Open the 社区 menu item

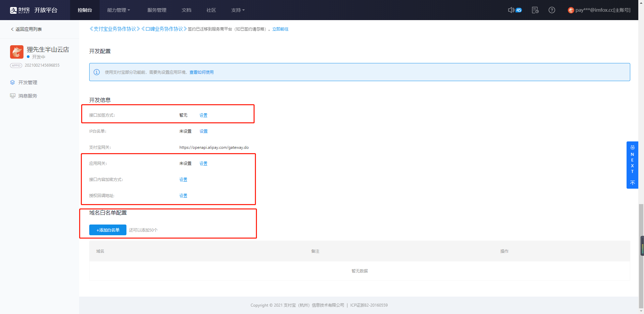tap(211, 10)
